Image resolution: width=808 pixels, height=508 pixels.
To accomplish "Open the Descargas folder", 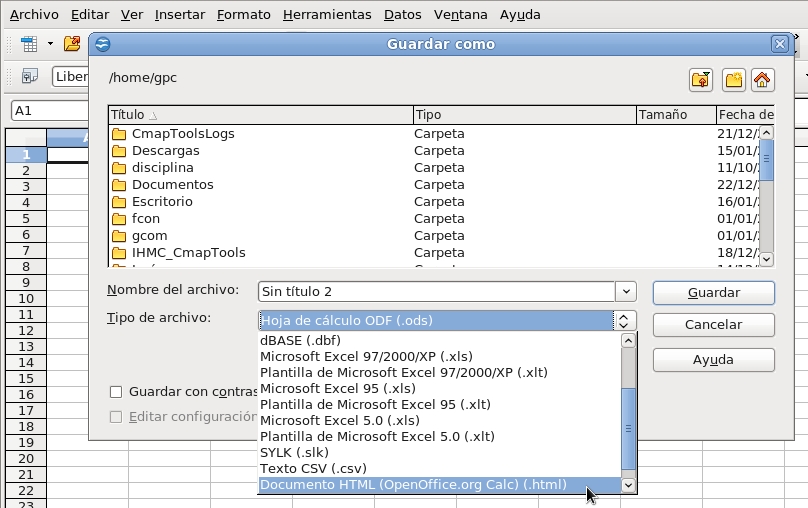I will (x=165, y=150).
